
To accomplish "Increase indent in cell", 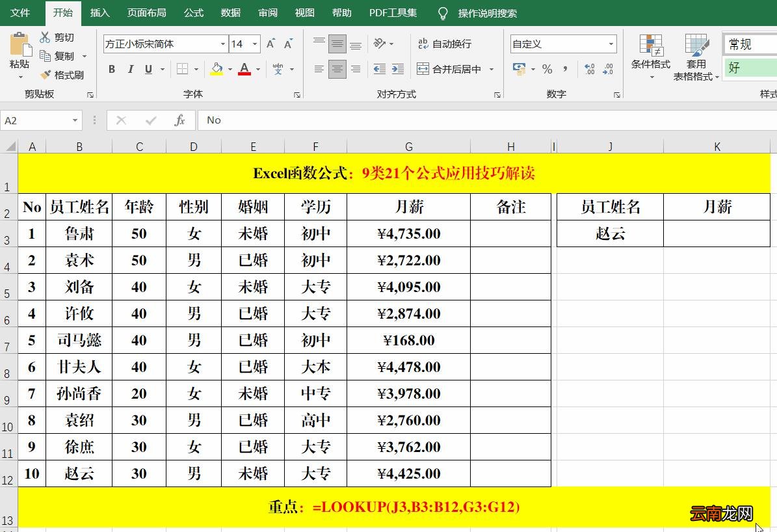I will pyautogui.click(x=398, y=69).
